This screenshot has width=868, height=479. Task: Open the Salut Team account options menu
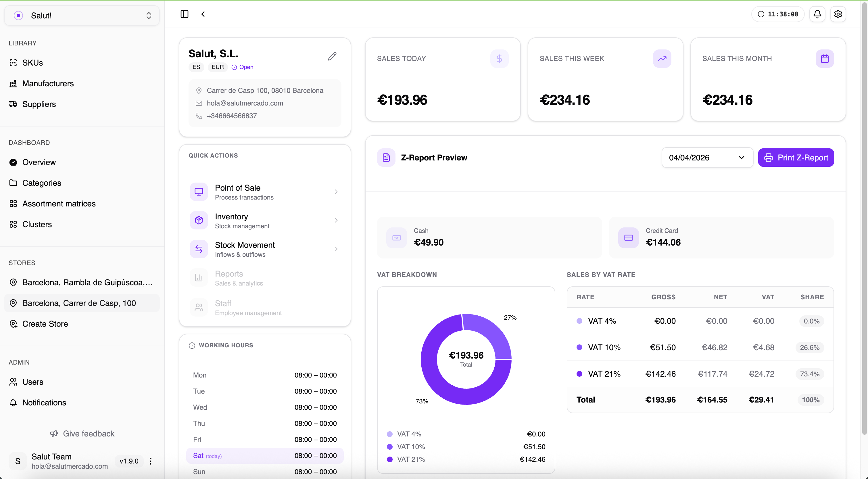pyautogui.click(x=150, y=461)
